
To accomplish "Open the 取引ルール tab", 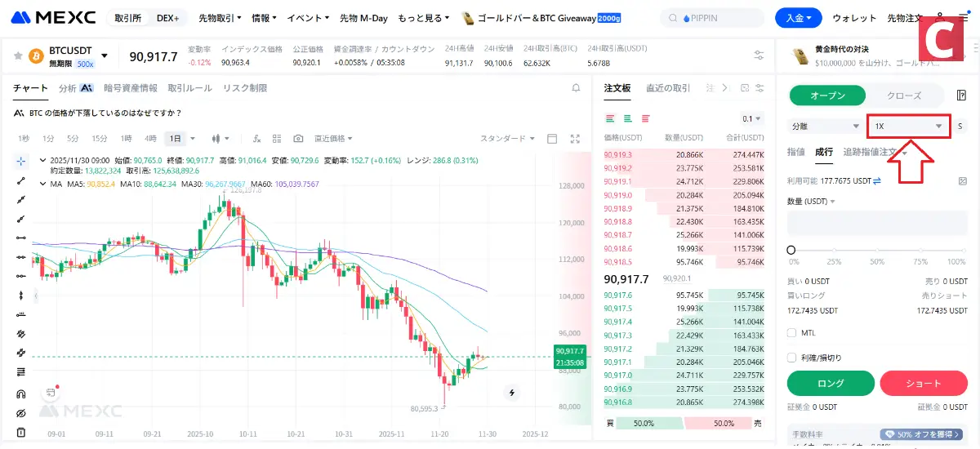I will pos(189,88).
